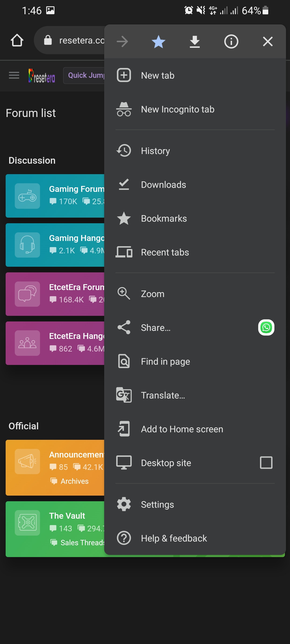The height and width of the screenshot is (644, 290).
Task: Click the Discussion category heading
Action: [32, 160]
